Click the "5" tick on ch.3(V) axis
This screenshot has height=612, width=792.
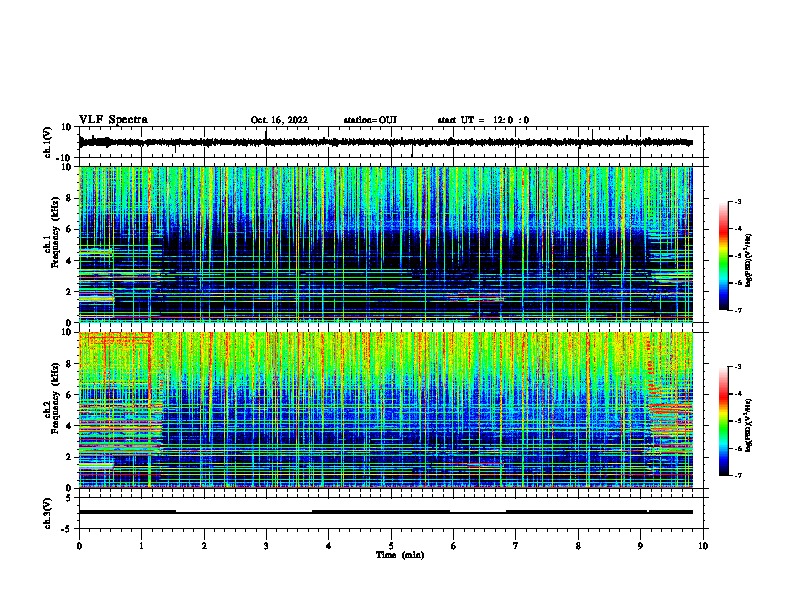pyautogui.click(x=69, y=497)
